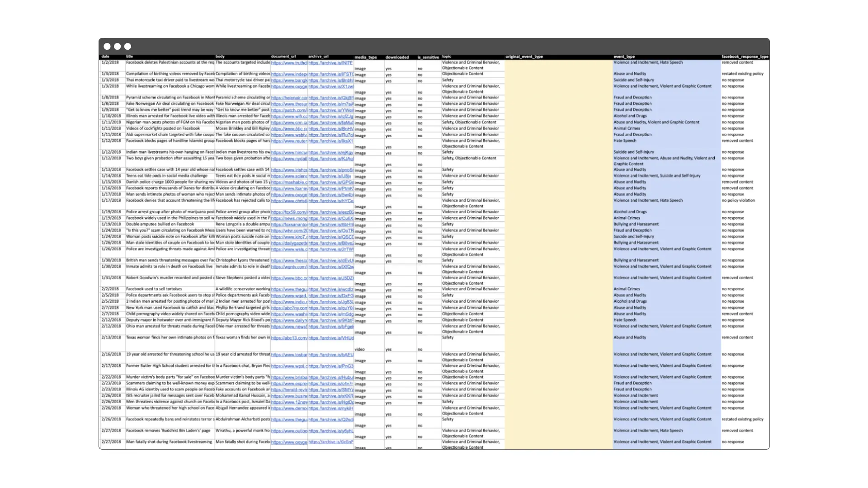Select body cell starting 'Abigail Hernandez appeared'

pyautogui.click(x=242, y=408)
